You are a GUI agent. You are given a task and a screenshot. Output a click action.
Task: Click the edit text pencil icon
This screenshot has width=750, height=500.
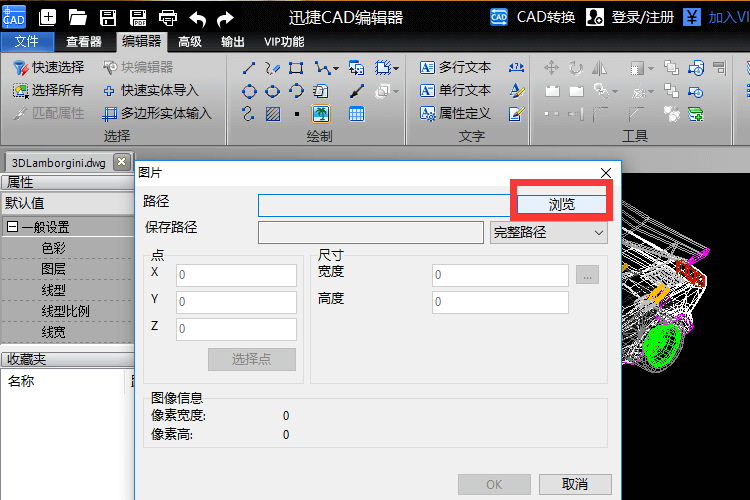(x=517, y=114)
